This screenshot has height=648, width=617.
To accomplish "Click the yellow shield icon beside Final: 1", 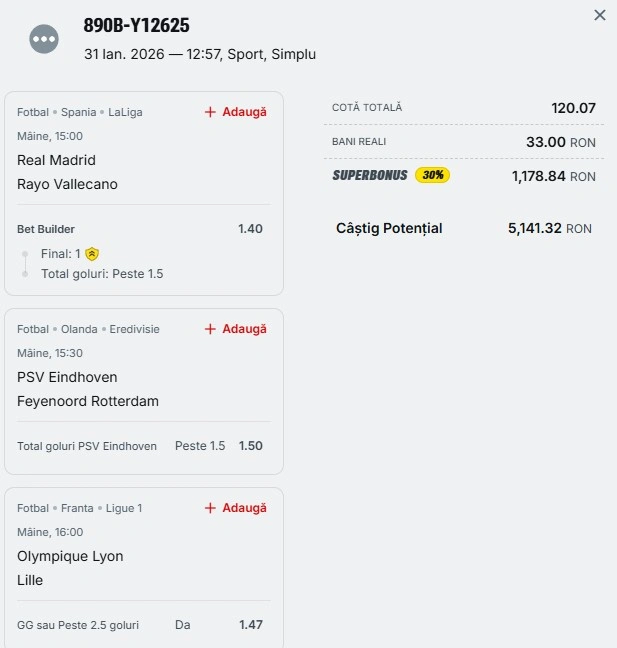I will (92, 254).
